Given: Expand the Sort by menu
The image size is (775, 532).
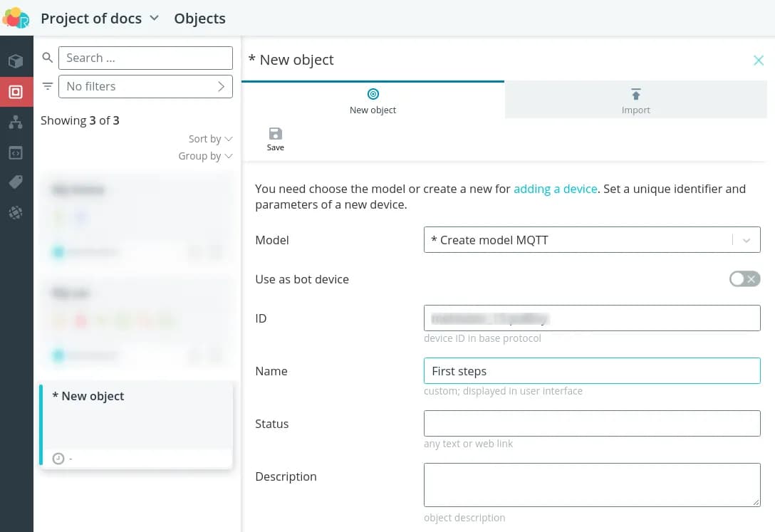Looking at the screenshot, I should tap(210, 139).
